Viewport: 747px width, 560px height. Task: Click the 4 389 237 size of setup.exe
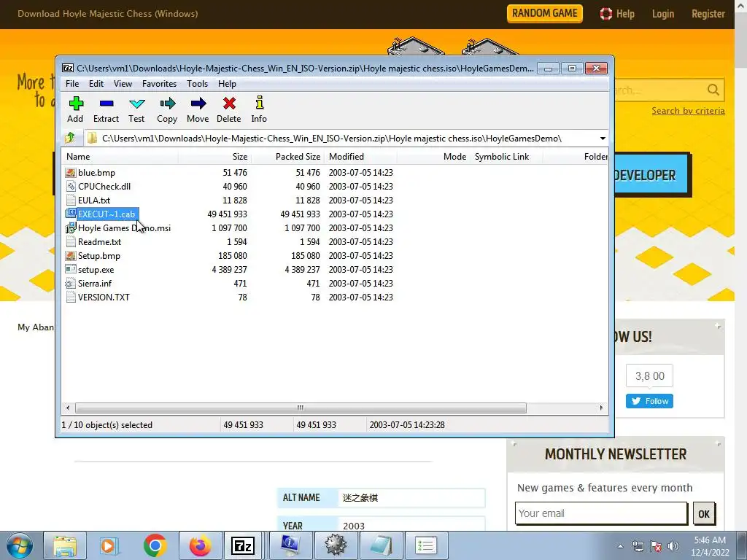[x=230, y=270]
